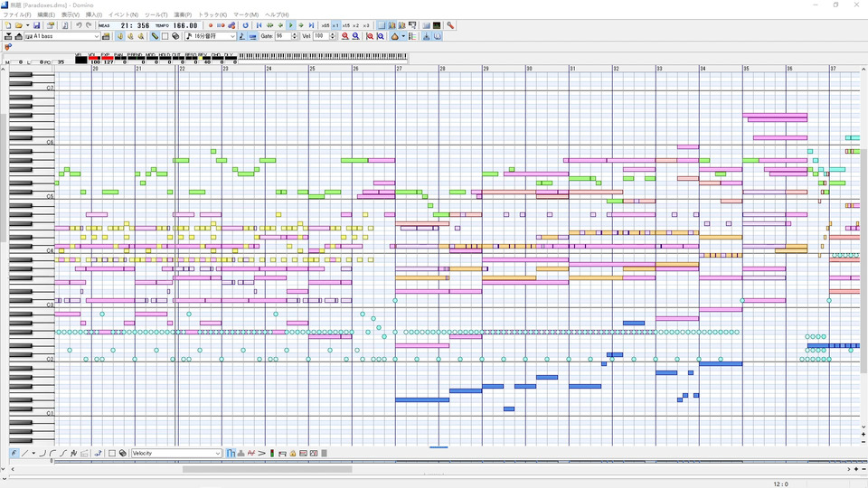Set playback speed to x1.5
The width and height of the screenshot is (868, 488).
click(x=346, y=25)
